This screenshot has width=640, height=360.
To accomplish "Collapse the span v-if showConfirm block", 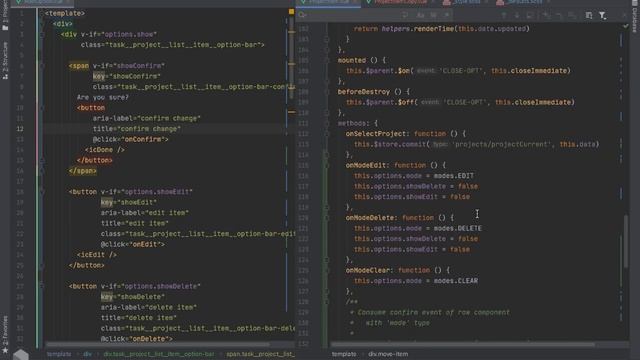I will (42, 66).
